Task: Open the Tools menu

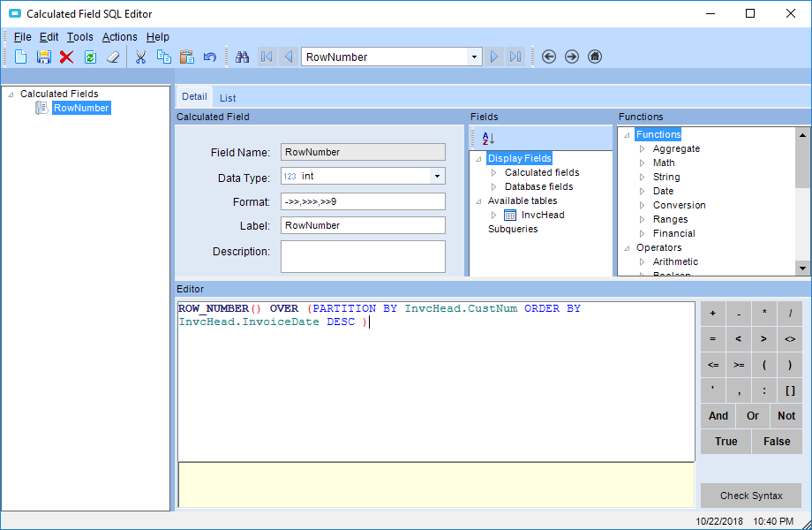Action: click(x=79, y=37)
